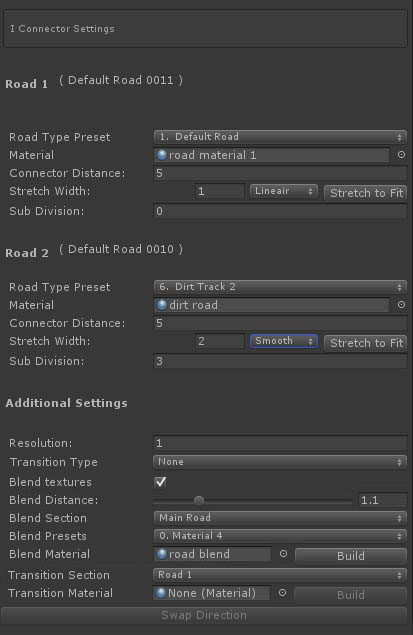Open the Blend Section Main Road dropdown
Screen dimensions: 413x635
coord(280,518)
